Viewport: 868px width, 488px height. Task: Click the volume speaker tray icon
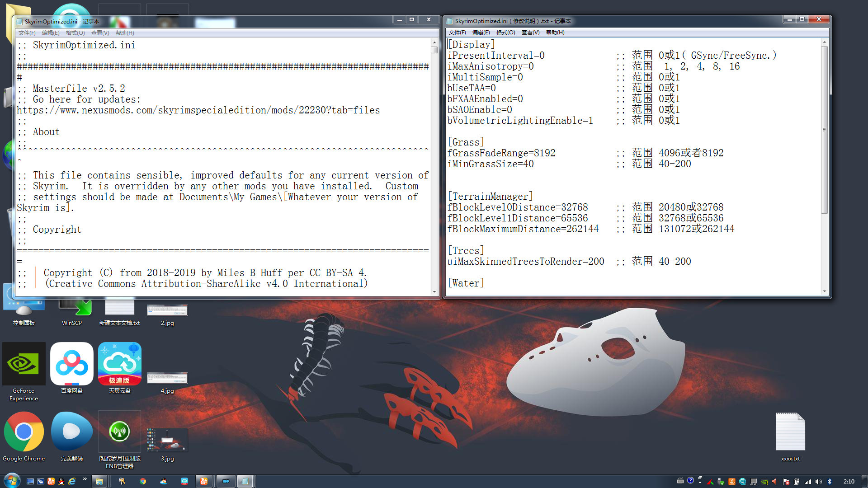[819, 482]
